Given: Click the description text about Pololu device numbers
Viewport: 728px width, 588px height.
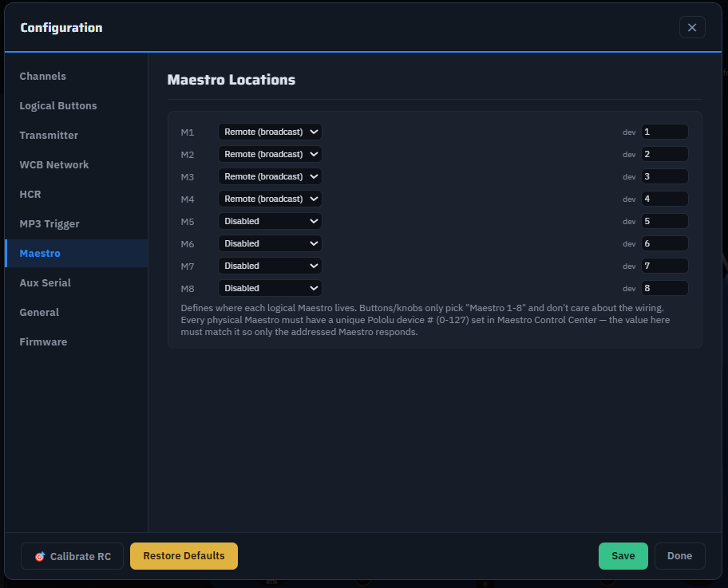Looking at the screenshot, I should 425,320.
